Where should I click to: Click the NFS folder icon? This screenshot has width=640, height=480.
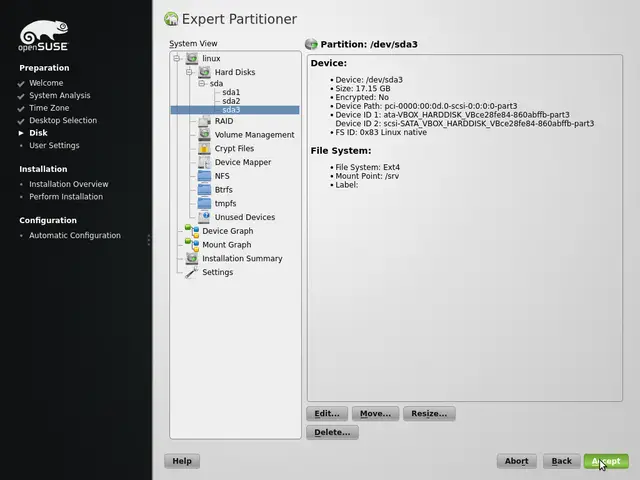click(204, 176)
